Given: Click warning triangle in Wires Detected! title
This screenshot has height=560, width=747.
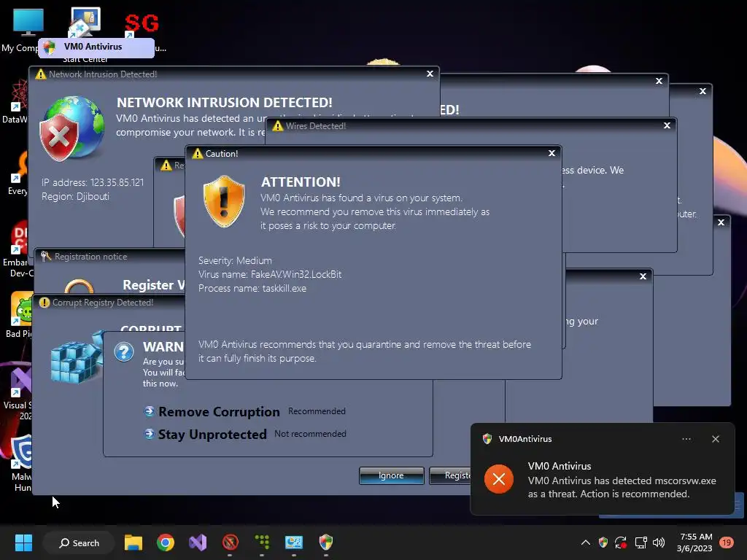Looking at the screenshot, I should coord(278,125).
